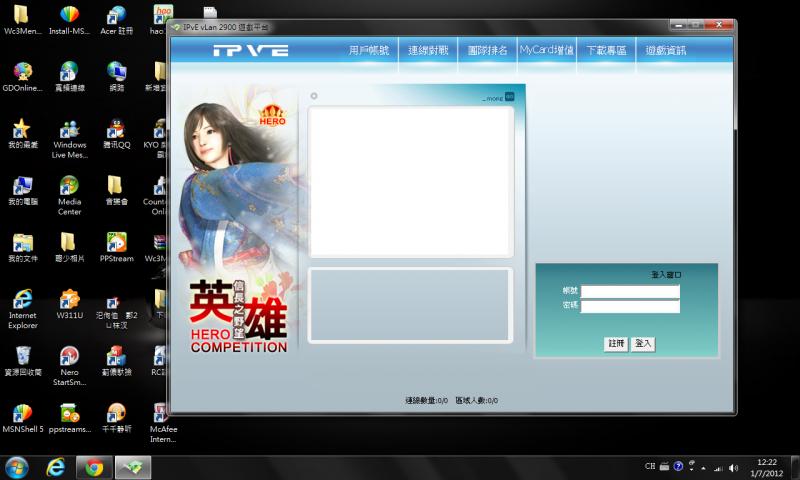The width and height of the screenshot is (800, 480).
Task: Select the Media Center desktop icon
Action: click(69, 196)
